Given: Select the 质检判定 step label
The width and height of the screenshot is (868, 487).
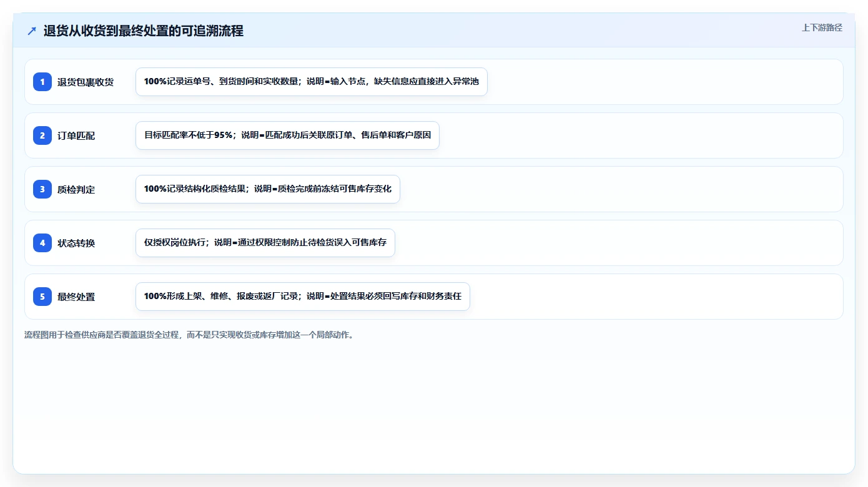Looking at the screenshot, I should pos(76,189).
